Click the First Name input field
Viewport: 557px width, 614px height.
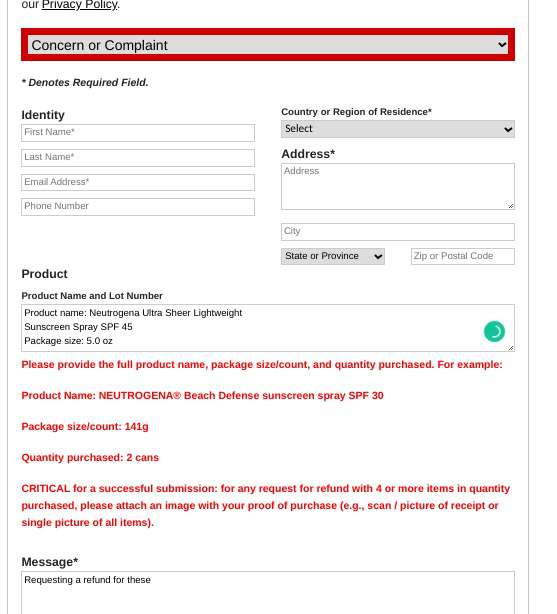(x=138, y=133)
